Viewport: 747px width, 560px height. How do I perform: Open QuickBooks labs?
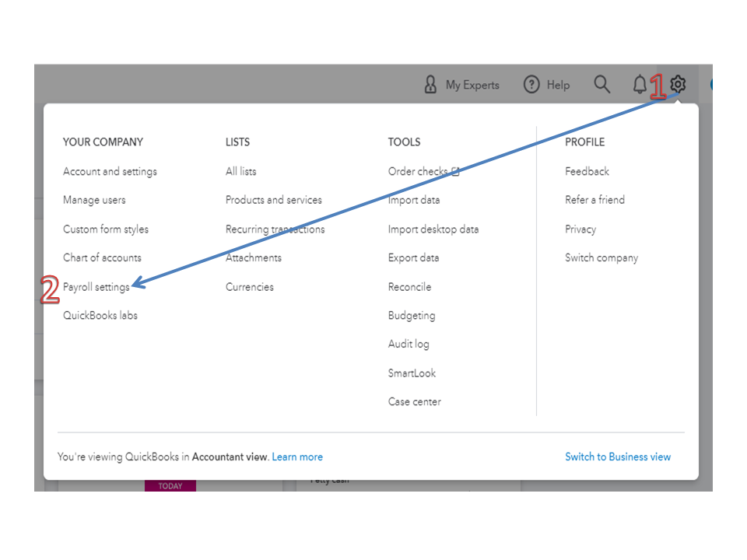coord(100,315)
